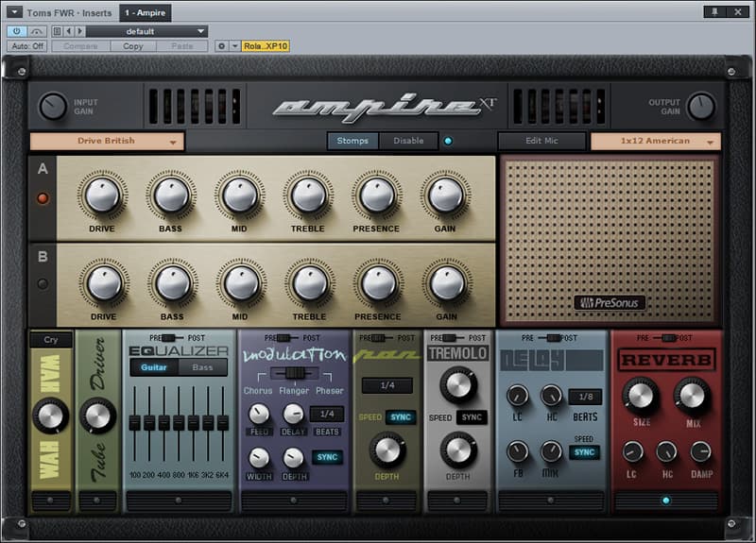The image size is (756, 543).
Task: Click channel B Gain knob
Action: pos(447,284)
